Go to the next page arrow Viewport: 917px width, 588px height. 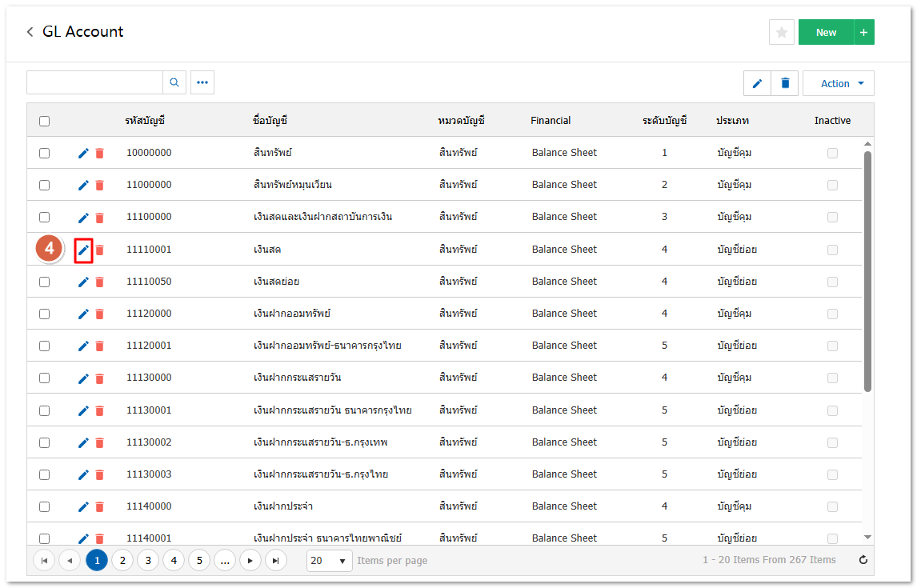tap(250, 561)
